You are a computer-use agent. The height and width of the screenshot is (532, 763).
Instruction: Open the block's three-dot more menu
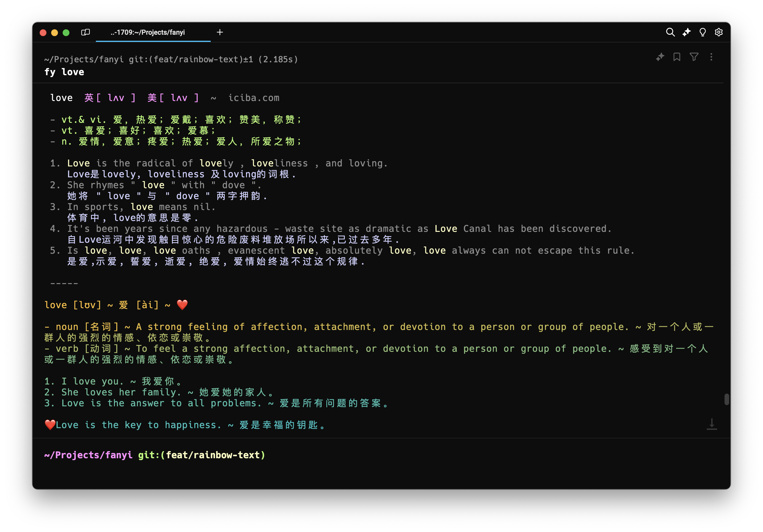coord(711,57)
